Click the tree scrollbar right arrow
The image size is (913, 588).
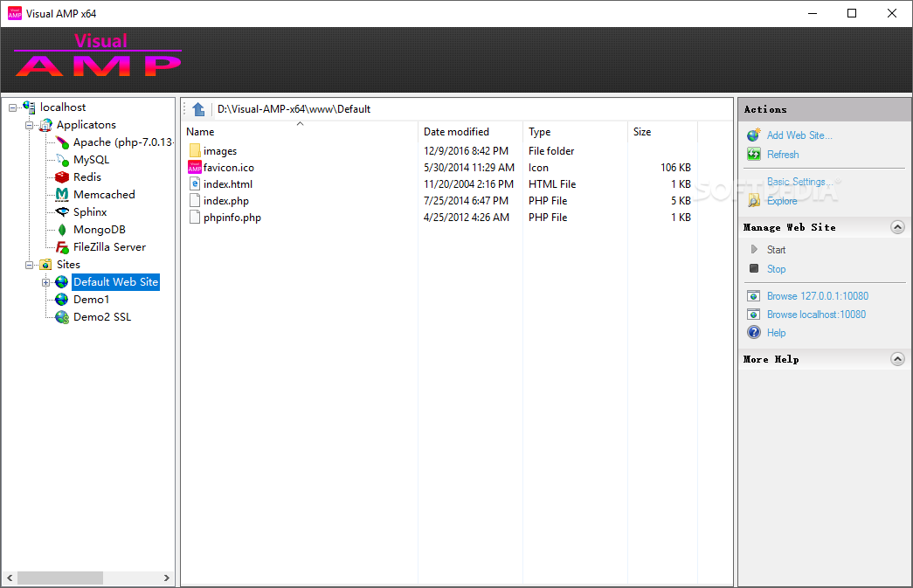coord(167,578)
